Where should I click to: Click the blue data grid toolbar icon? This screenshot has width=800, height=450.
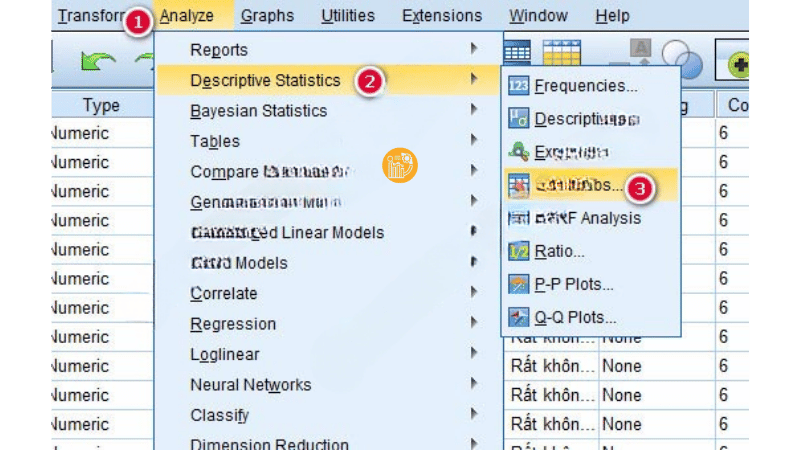point(517,52)
